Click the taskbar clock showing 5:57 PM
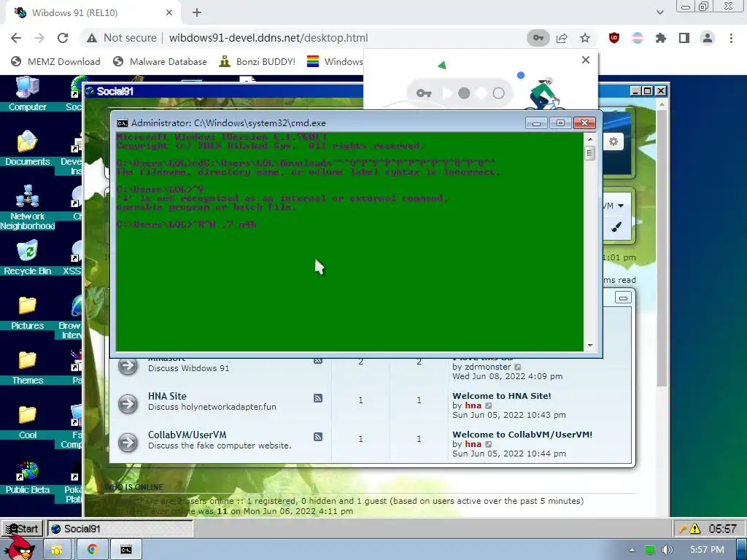The height and width of the screenshot is (560, 747). [706, 550]
